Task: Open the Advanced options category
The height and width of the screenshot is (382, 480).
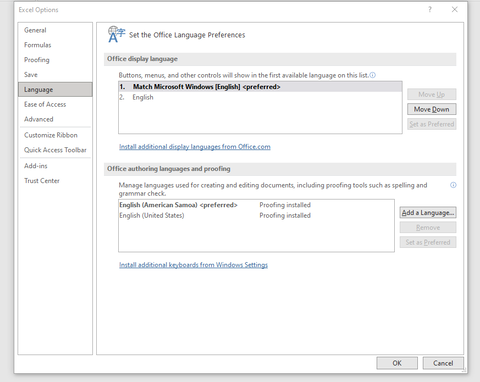Action: coord(55,119)
